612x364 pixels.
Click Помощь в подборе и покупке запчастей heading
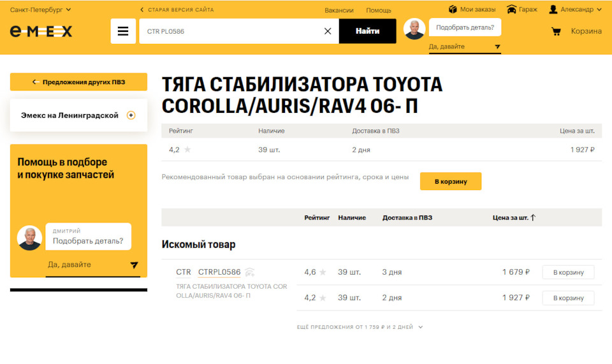(x=66, y=168)
